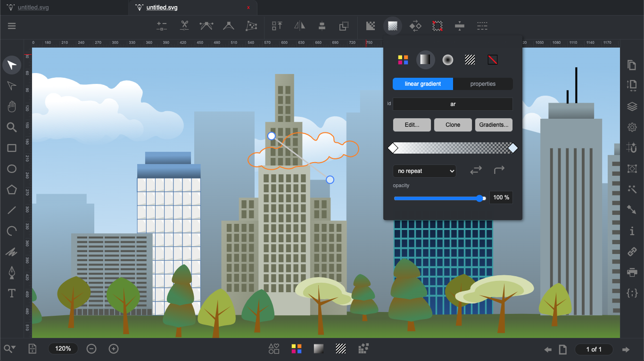
Task: Open the 120% zoom level field
Action: tap(63, 349)
